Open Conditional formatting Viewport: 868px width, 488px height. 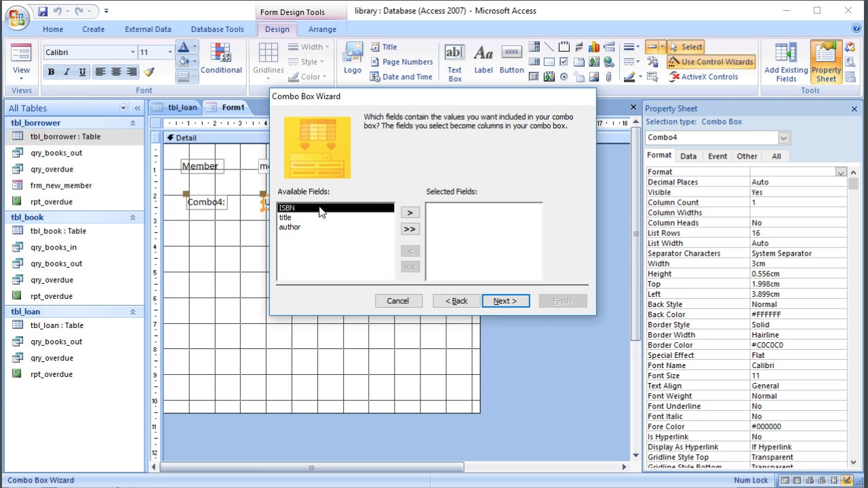coord(221,59)
